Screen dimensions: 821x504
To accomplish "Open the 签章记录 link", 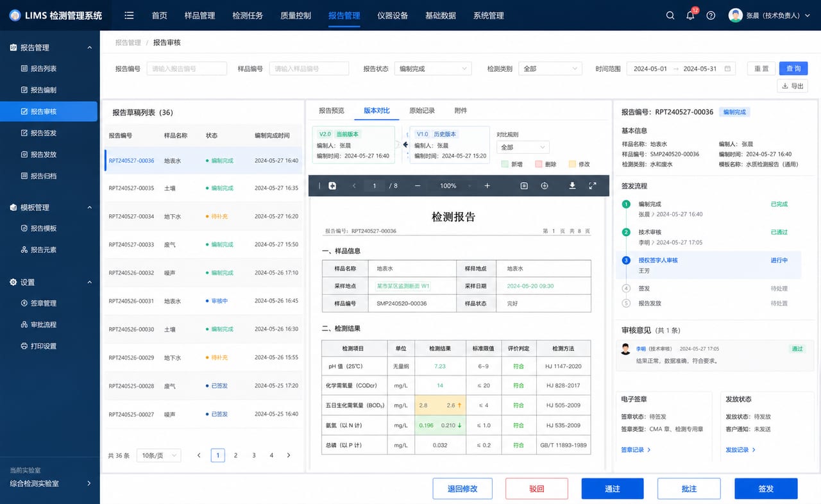I will click(x=636, y=449).
